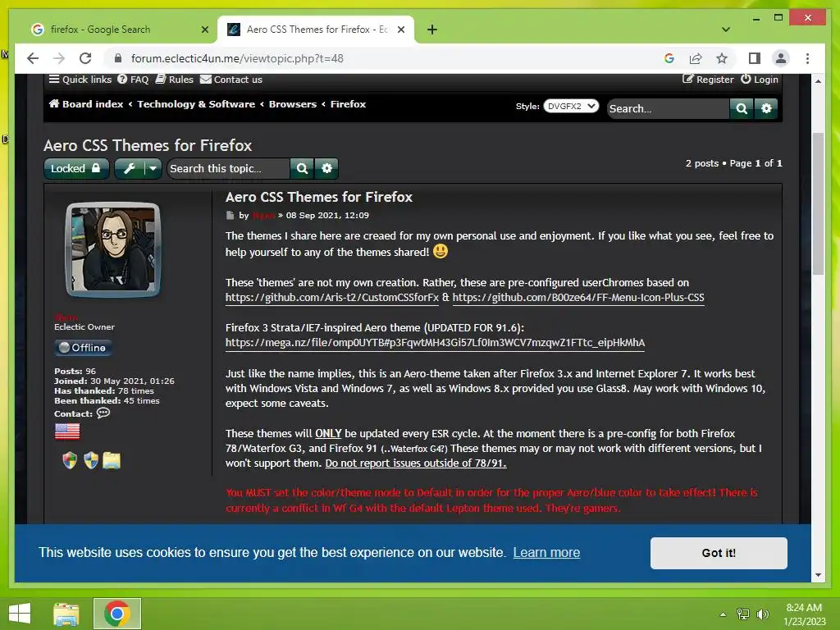Open the CustomCSSforFx GitHub link
Screen dimensions: 840x630
pos(332,297)
